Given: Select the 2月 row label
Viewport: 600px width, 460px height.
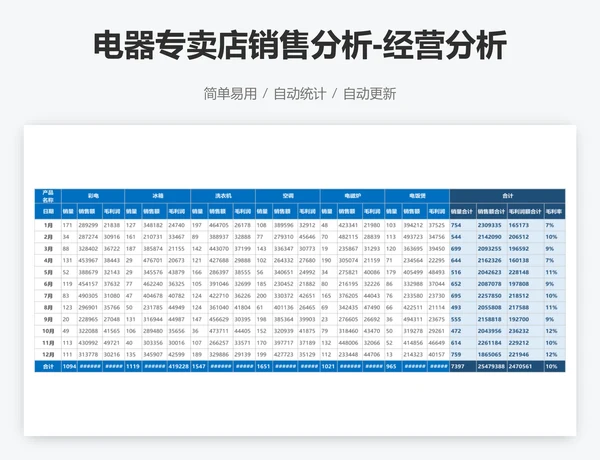Looking at the screenshot, I should tap(48, 237).
